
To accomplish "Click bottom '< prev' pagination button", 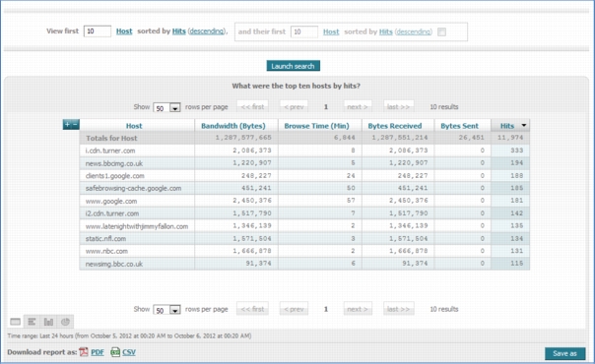I will 294,309.
